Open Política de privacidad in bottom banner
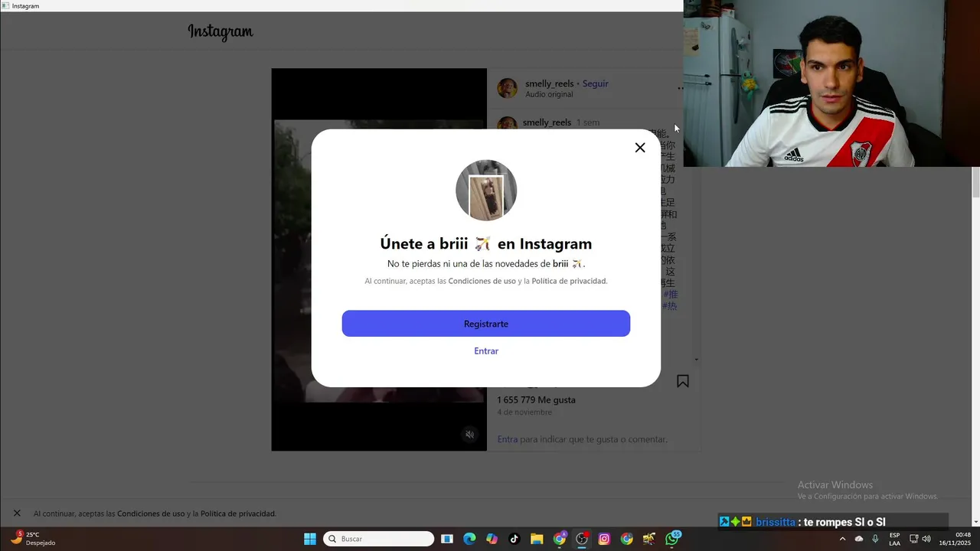The image size is (980, 551). coord(238,514)
